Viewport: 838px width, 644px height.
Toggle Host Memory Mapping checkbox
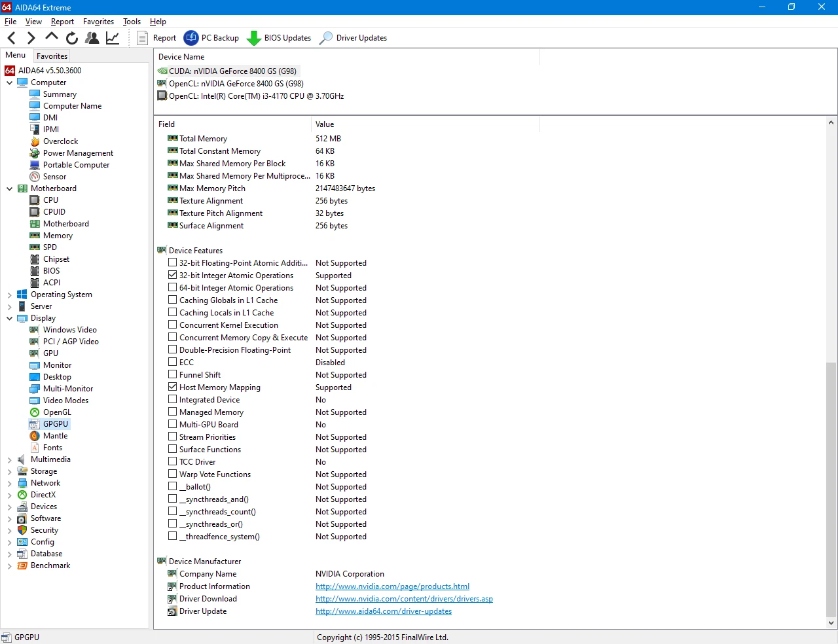[x=173, y=387]
